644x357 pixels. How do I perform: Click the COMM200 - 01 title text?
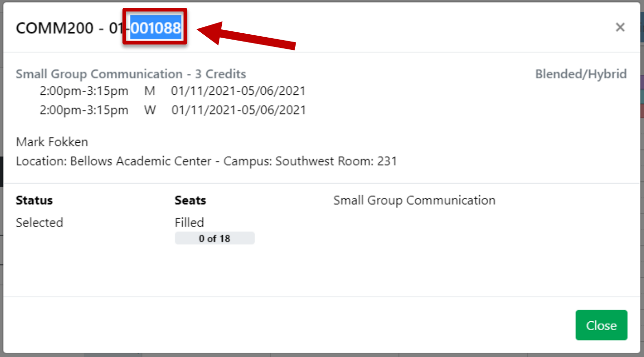[x=68, y=28]
